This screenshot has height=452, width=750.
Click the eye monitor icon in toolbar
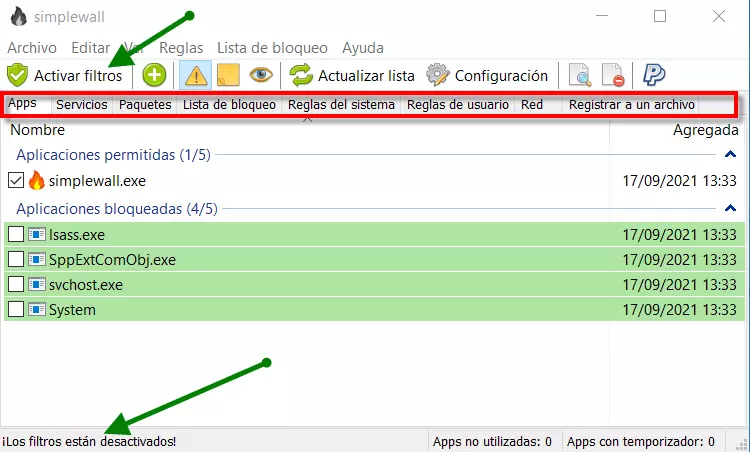coord(261,75)
